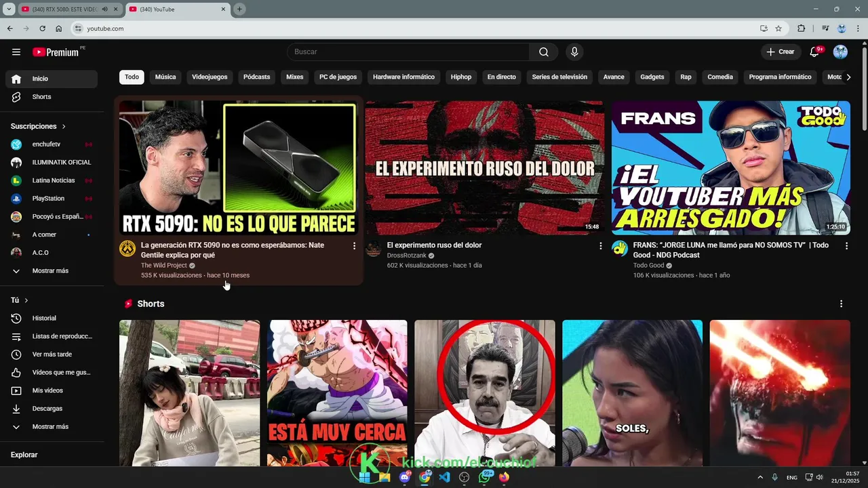868x488 pixels.
Task: Open Ver más tarde
Action: click(x=52, y=354)
